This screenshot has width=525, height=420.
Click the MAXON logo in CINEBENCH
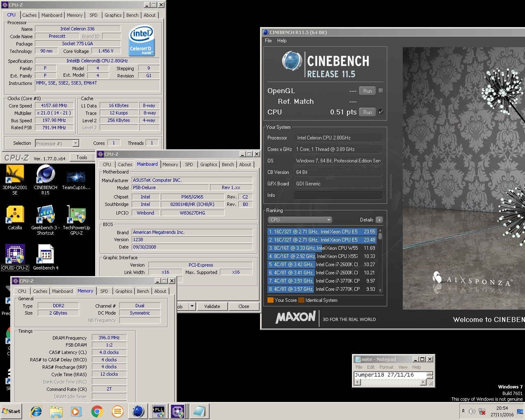pos(296,317)
